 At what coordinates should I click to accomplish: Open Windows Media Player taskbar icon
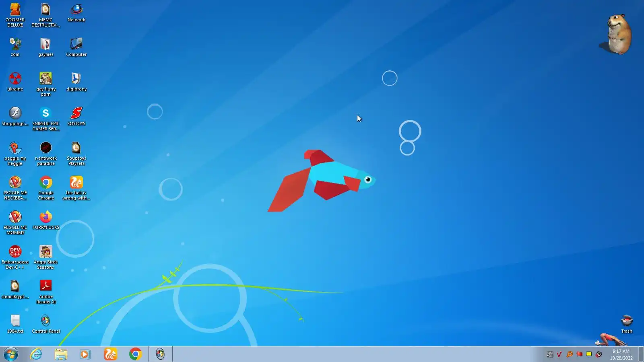[85, 354]
